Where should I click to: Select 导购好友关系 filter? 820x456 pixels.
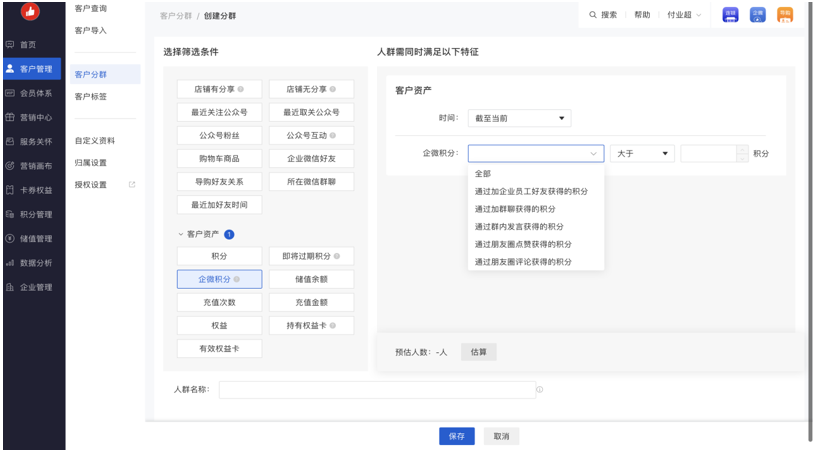219,181
